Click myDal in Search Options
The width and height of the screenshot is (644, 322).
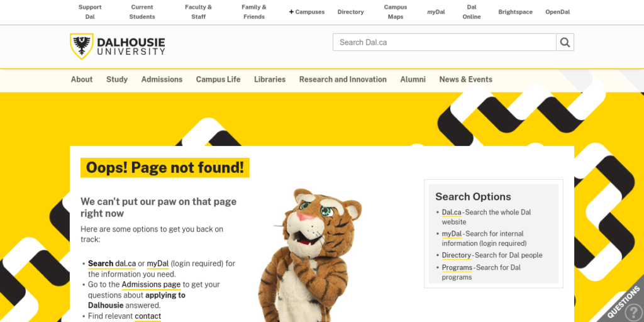(452, 234)
